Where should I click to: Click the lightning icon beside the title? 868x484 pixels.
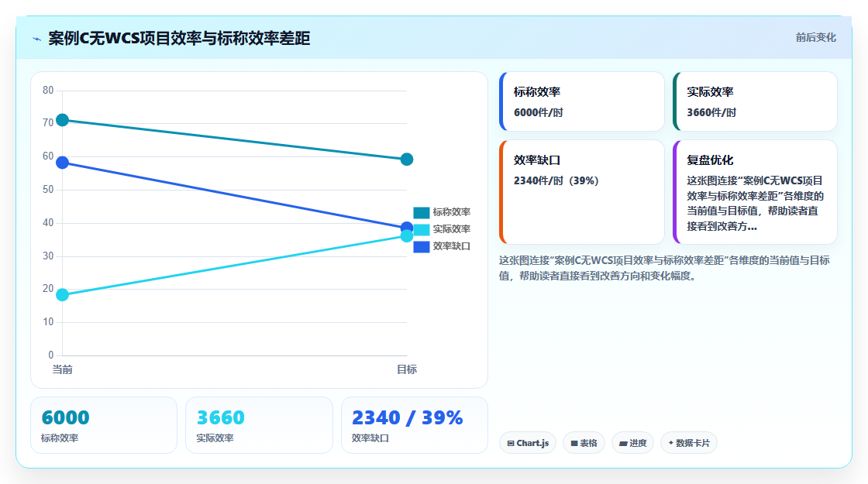37,39
